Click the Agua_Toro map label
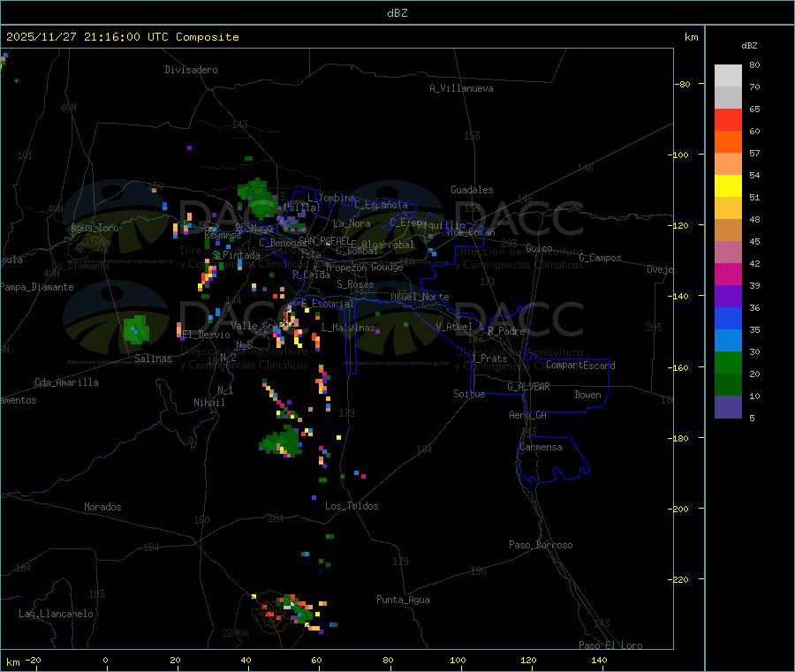 point(95,228)
